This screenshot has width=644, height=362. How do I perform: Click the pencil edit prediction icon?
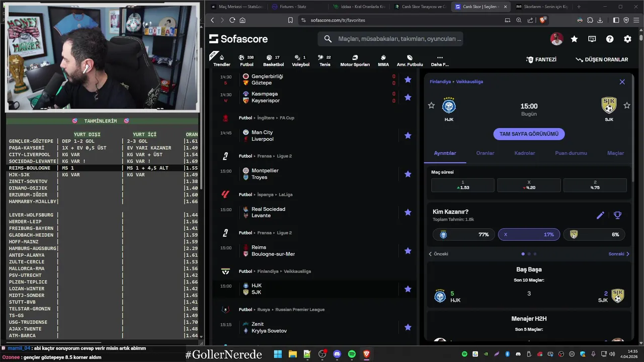click(600, 215)
